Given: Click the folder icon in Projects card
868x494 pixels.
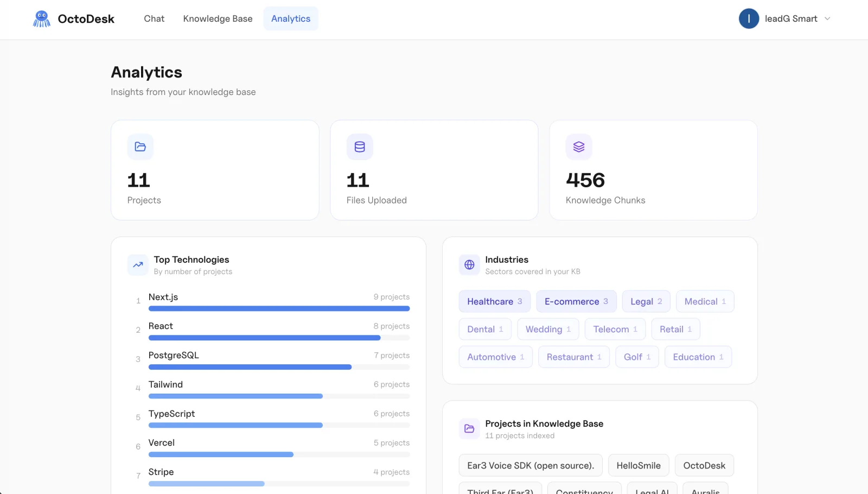Looking at the screenshot, I should click(x=141, y=147).
